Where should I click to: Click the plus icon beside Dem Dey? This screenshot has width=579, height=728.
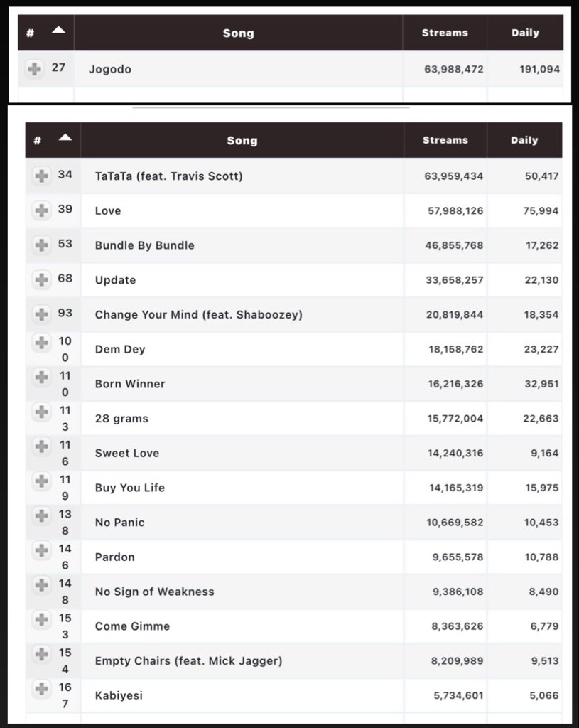click(x=42, y=343)
